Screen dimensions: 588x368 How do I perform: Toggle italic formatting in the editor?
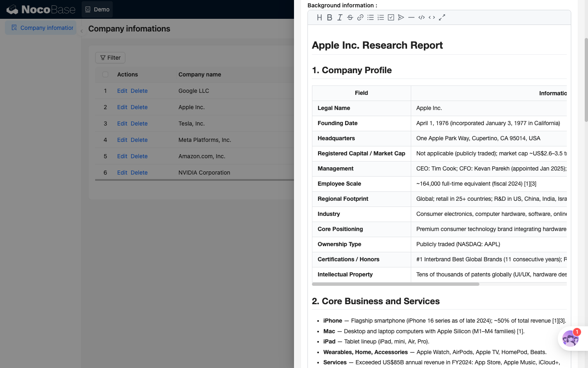pos(340,18)
